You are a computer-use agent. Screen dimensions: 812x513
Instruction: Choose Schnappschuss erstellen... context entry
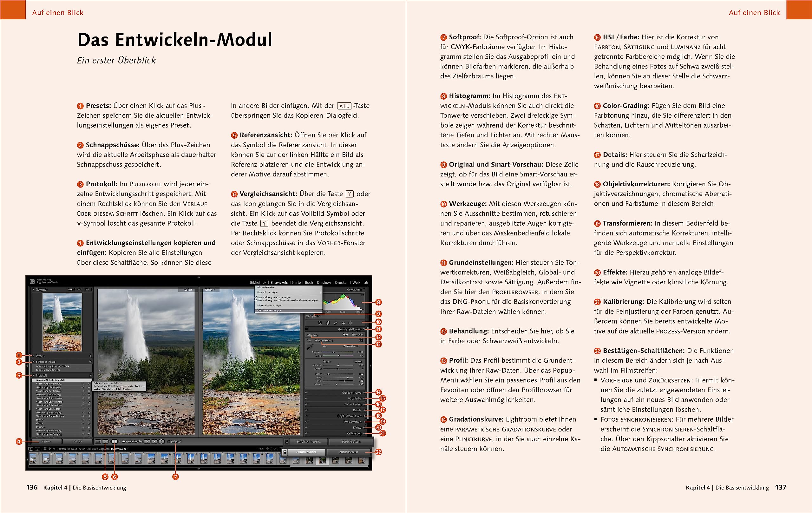tap(119, 384)
